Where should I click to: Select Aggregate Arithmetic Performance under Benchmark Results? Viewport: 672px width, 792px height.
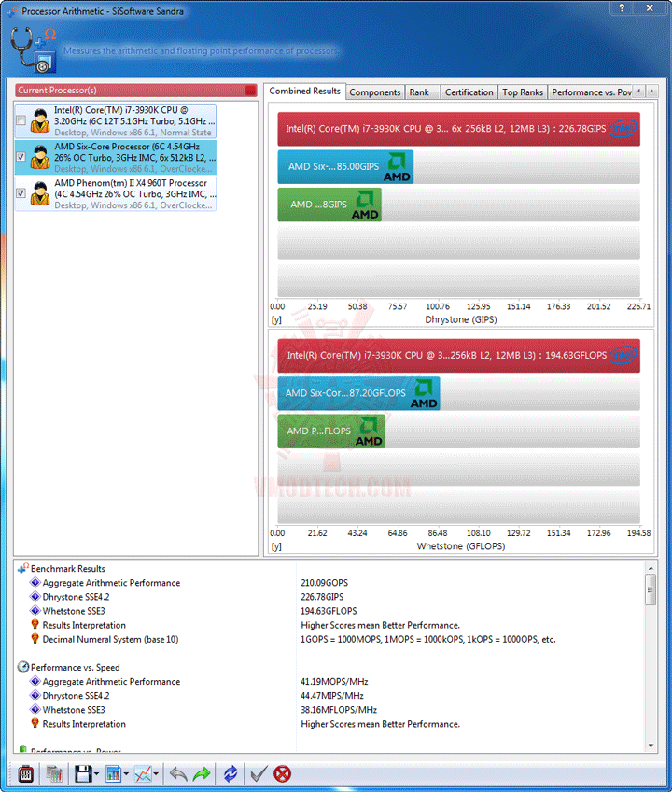111,583
